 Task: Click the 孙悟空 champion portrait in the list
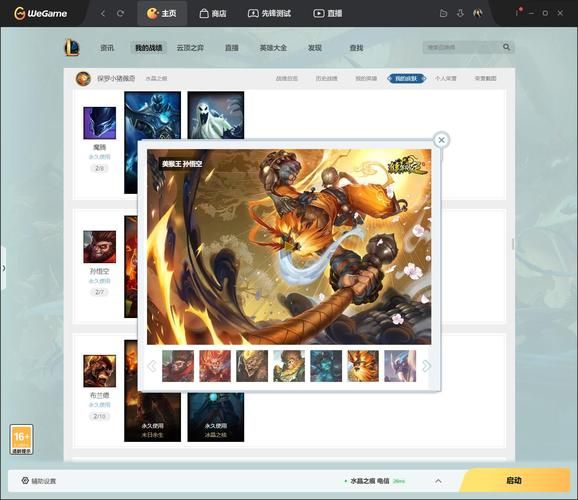[x=100, y=247]
